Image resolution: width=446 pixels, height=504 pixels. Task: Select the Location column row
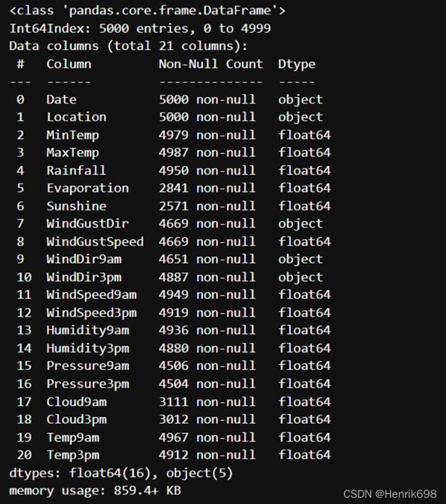[169, 117]
